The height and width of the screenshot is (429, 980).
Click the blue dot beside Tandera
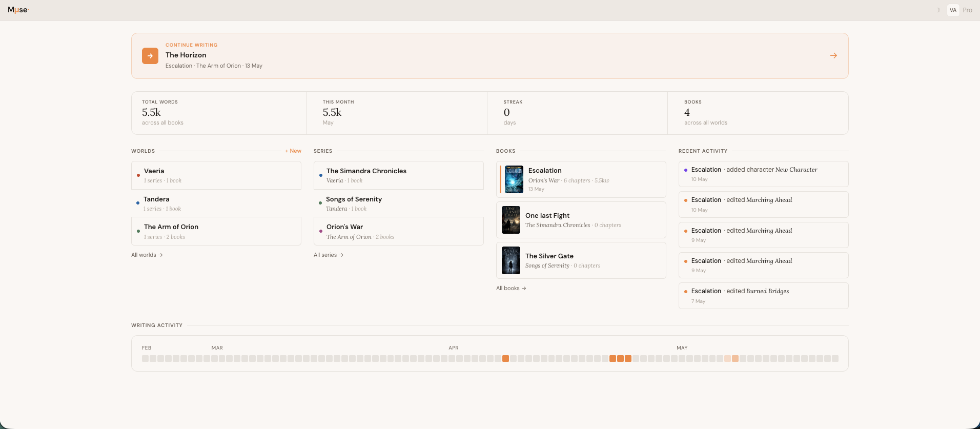click(138, 203)
